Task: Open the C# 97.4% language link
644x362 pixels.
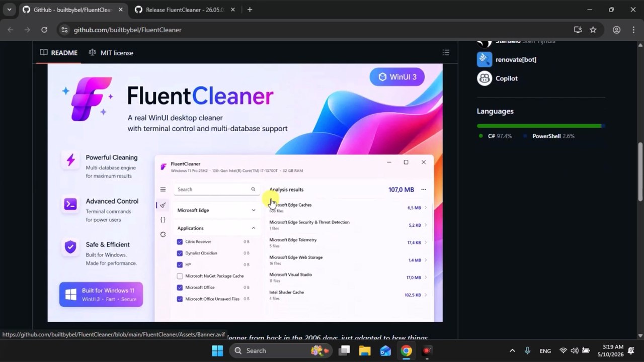Action: [495, 136]
